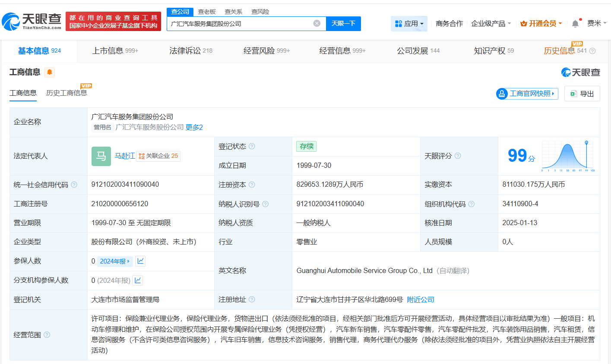Click the Excel icon in 导出 button
The height and width of the screenshot is (364, 611).
tap(574, 94)
